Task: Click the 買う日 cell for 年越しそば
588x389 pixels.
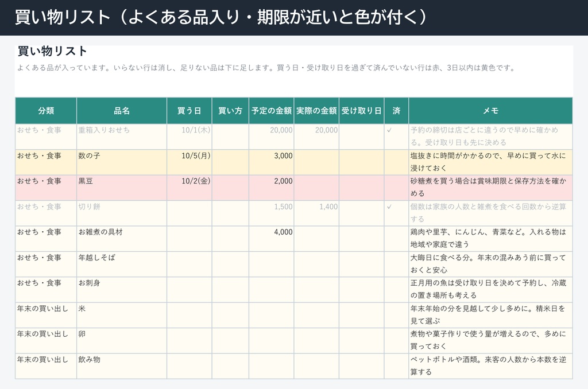Action: (189, 264)
